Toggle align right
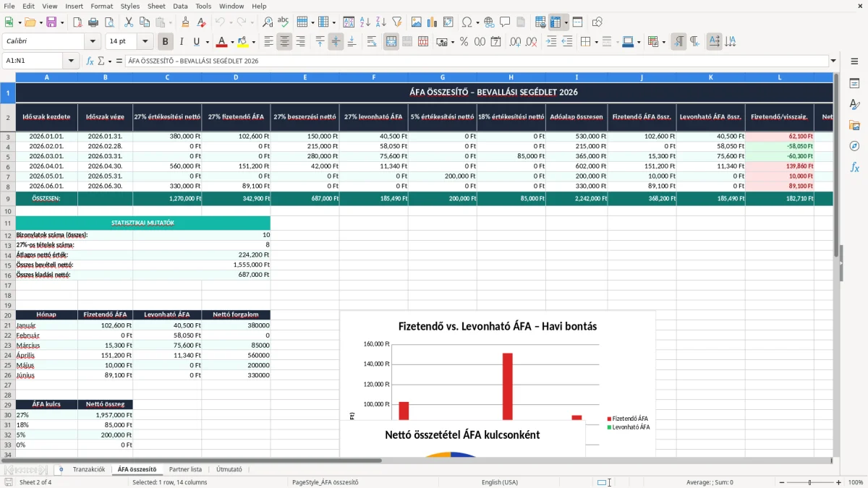868x488 pixels. [x=300, y=42]
